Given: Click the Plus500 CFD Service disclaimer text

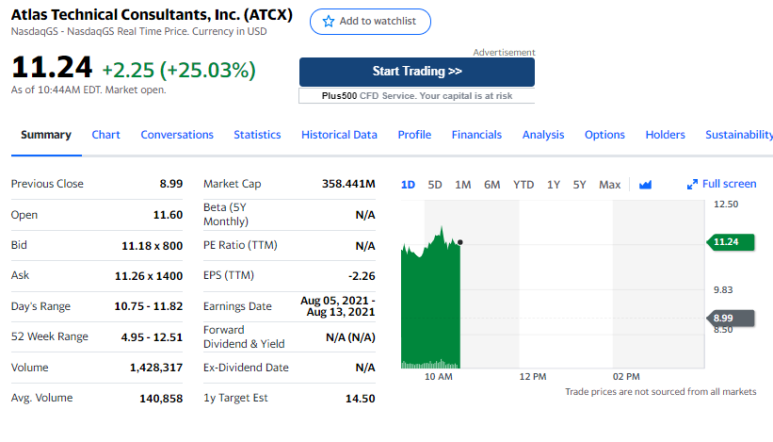Looking at the screenshot, I should tap(417, 96).
